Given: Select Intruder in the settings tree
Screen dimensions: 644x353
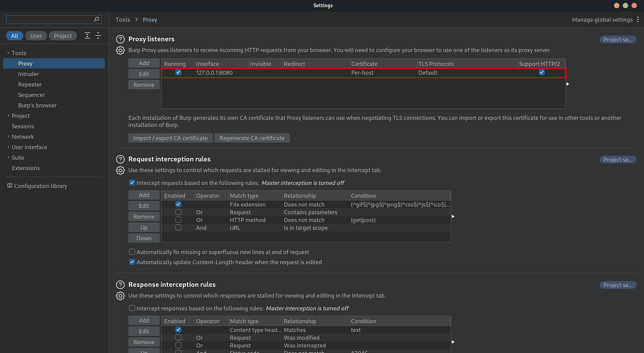Looking at the screenshot, I should [28, 74].
